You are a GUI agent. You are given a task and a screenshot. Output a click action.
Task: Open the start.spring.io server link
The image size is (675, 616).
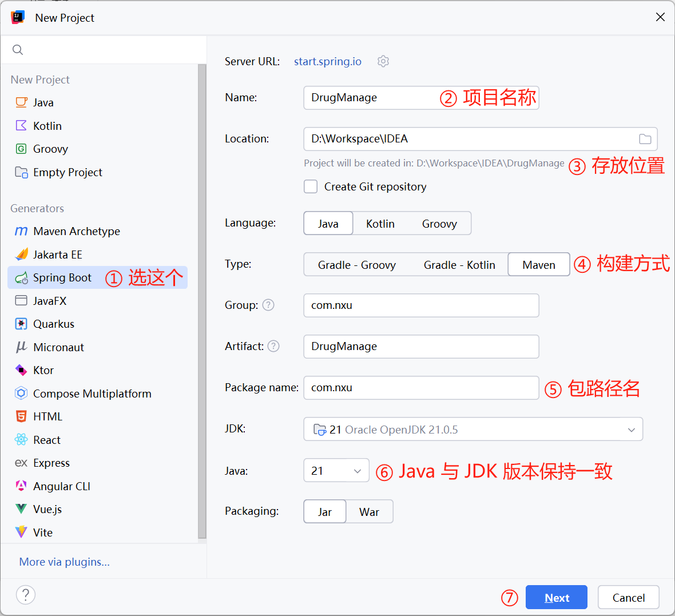[328, 62]
